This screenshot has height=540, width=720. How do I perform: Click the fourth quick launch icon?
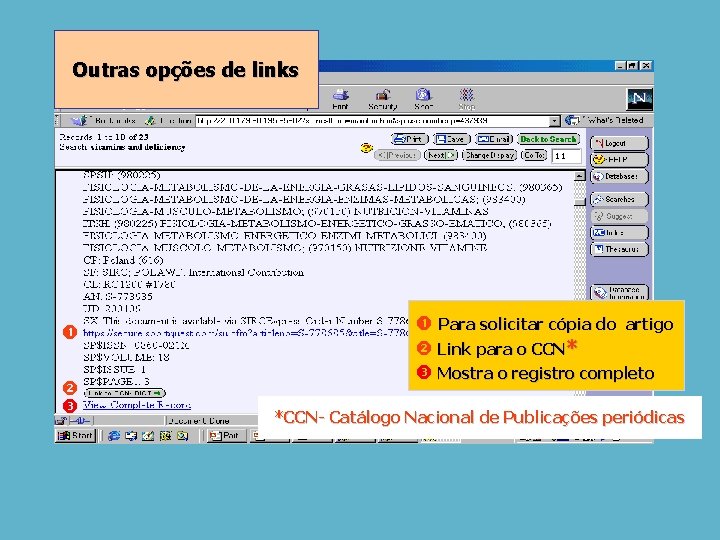pyautogui.click(x=165, y=436)
